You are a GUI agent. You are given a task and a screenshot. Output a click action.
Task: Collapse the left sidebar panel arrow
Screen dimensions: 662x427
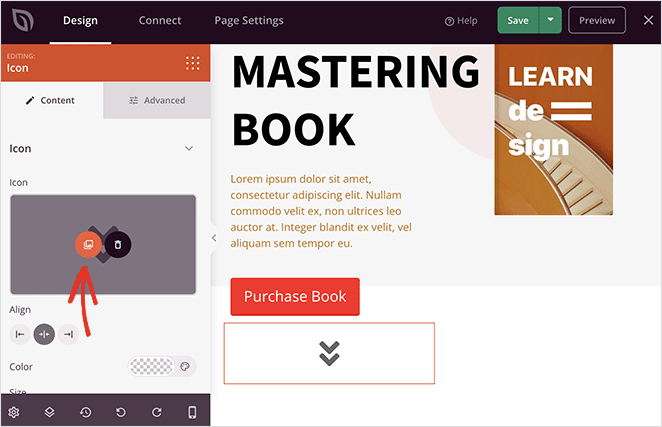(214, 238)
